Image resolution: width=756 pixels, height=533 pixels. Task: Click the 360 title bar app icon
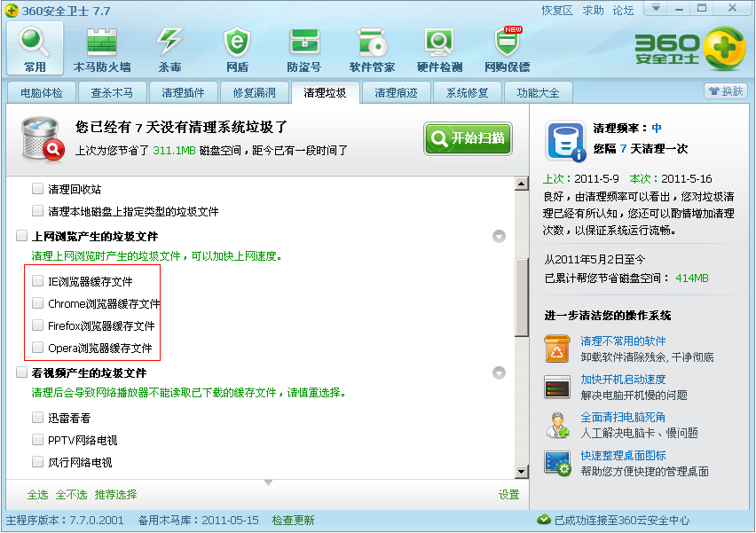pos(12,10)
